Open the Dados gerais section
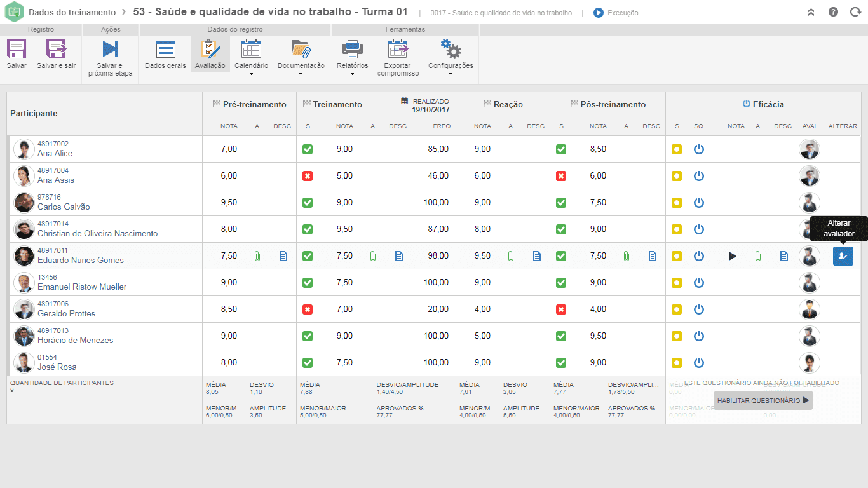 (x=165, y=55)
